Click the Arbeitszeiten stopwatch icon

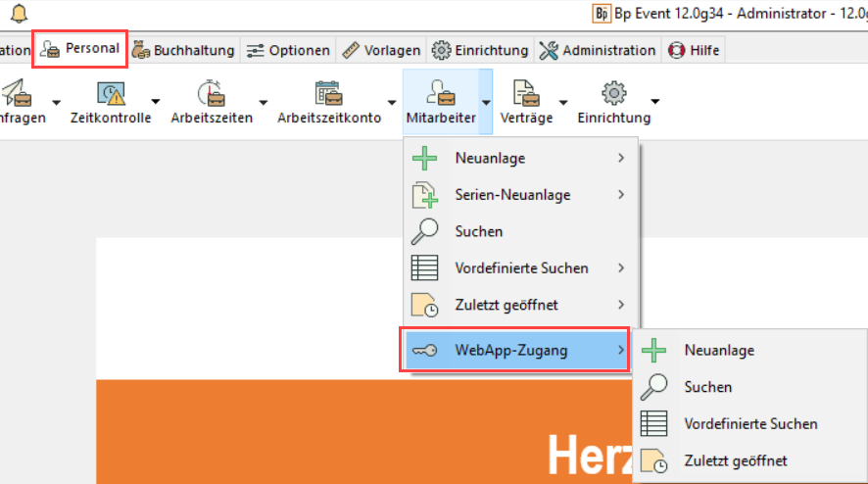[x=211, y=93]
